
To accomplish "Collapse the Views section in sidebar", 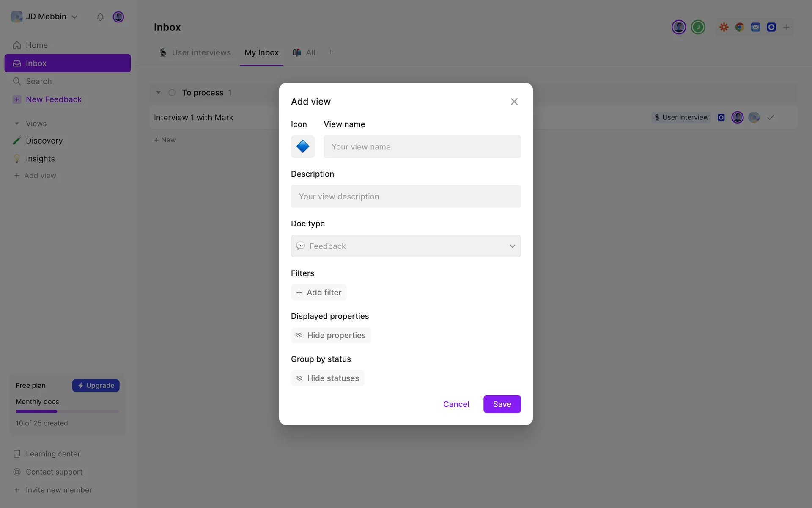I will (x=17, y=124).
